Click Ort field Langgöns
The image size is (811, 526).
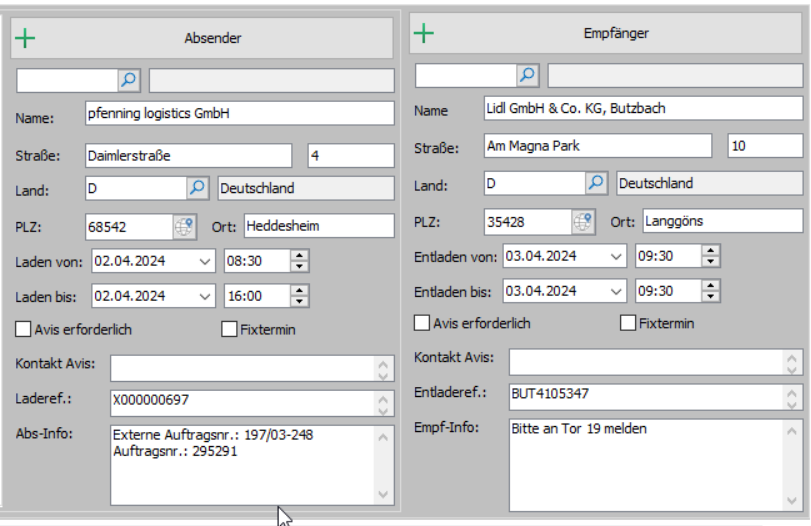click(723, 221)
